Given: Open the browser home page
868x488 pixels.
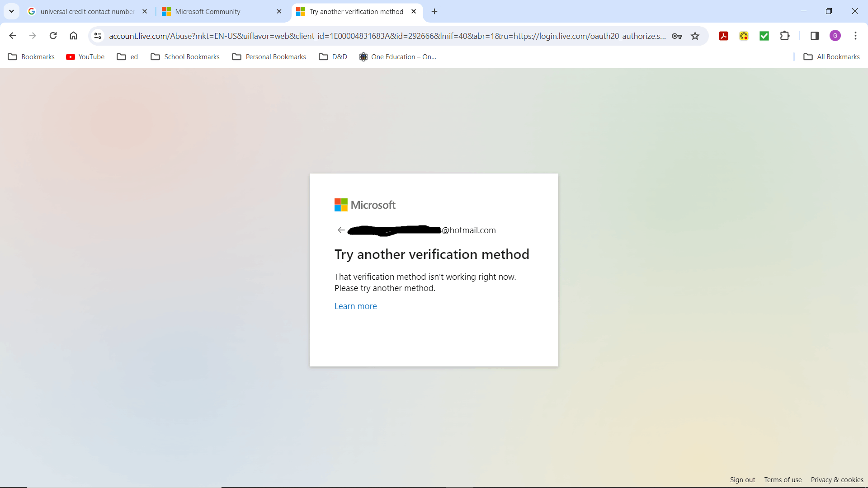Looking at the screenshot, I should [x=73, y=36].
